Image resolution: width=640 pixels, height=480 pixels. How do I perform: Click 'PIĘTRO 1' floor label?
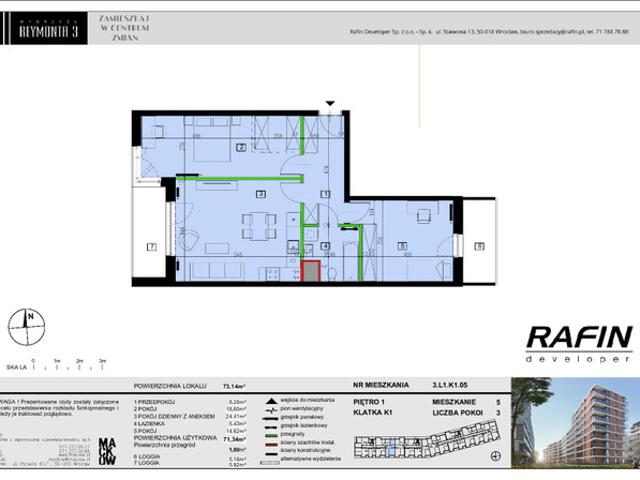(x=369, y=402)
